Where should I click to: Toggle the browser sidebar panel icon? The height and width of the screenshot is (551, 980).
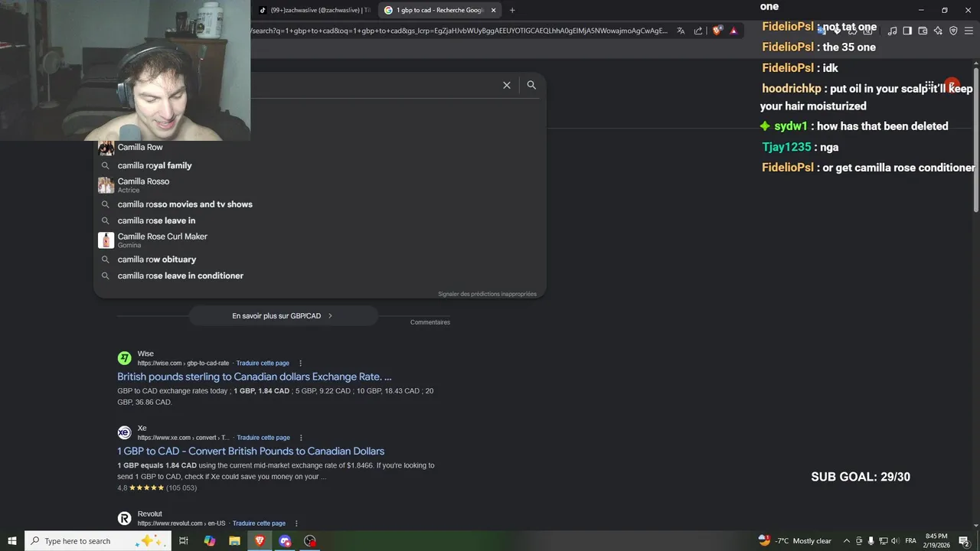(x=907, y=31)
